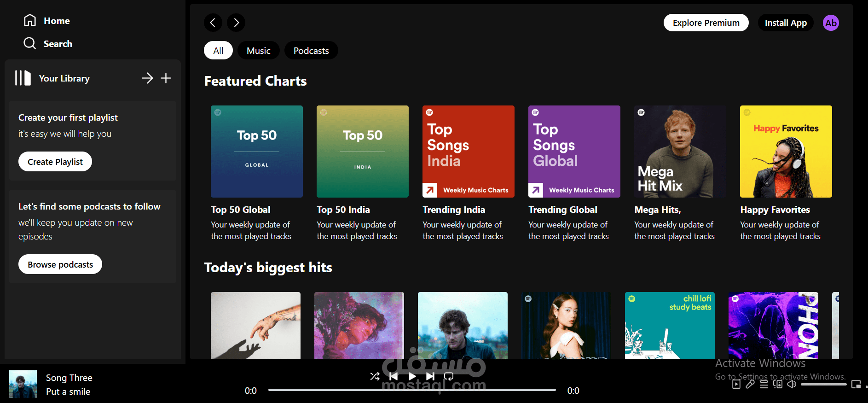Toggle repeat mode
Image resolution: width=868 pixels, height=403 pixels.
[x=449, y=376]
